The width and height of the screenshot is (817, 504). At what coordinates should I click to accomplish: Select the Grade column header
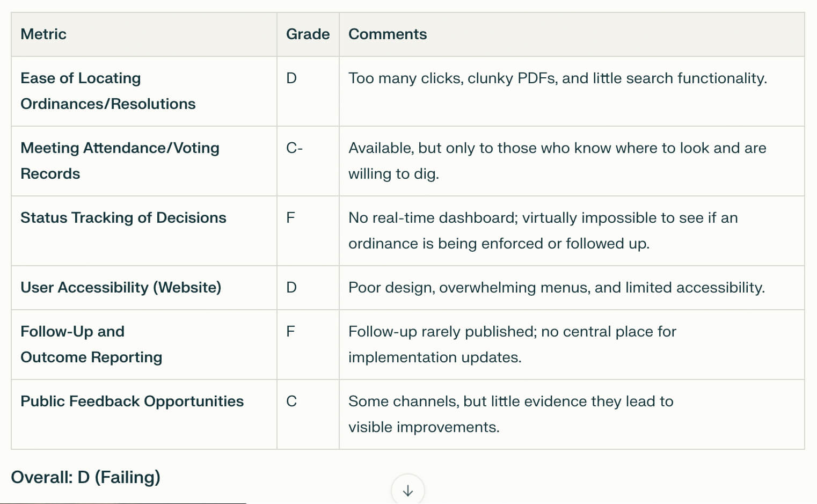tap(308, 34)
